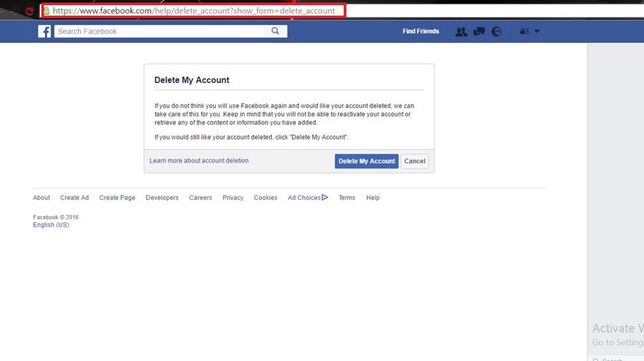Click in the Search Facebook field

point(157,31)
